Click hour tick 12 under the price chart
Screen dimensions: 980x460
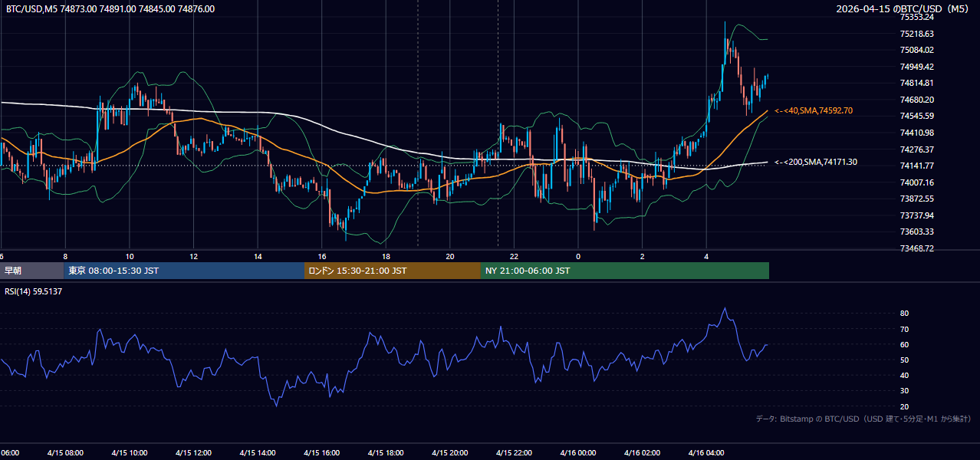(193, 256)
